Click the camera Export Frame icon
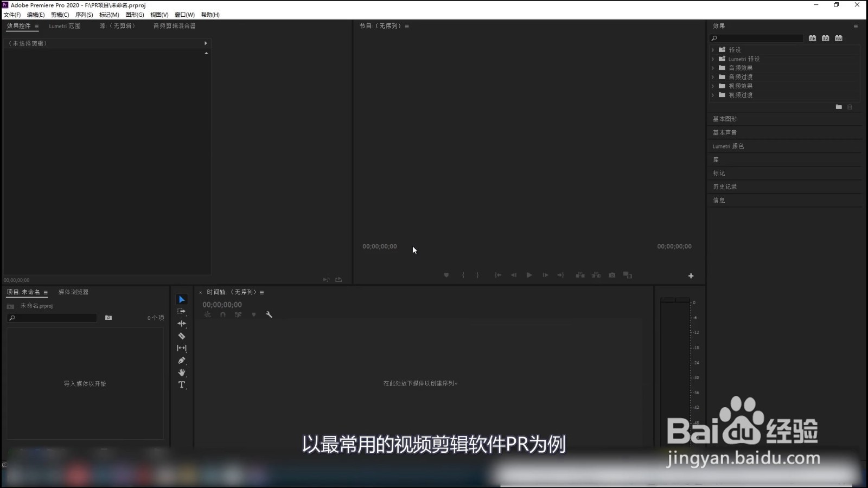The height and width of the screenshot is (488, 868). point(612,275)
